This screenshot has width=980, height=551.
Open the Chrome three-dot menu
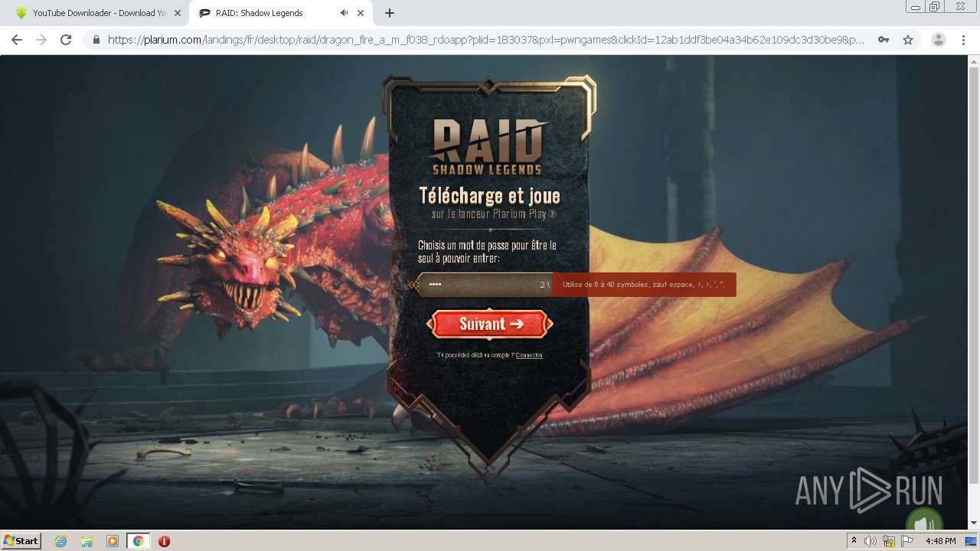click(963, 40)
